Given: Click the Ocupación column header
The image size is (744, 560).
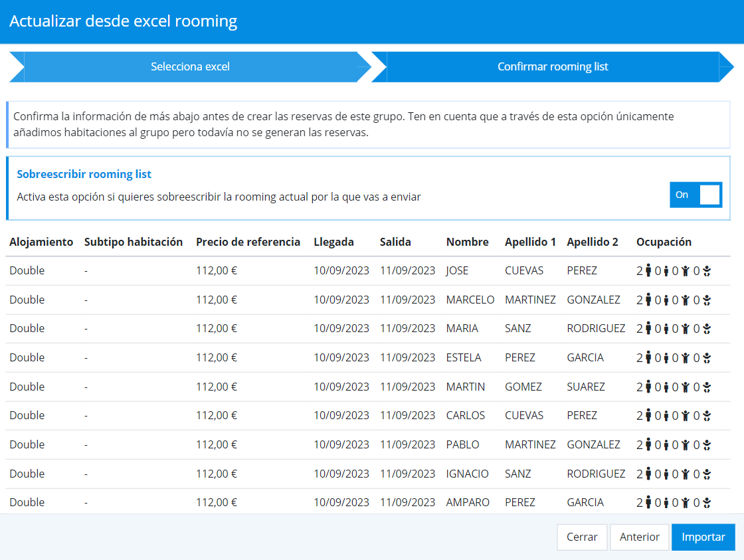Looking at the screenshot, I should click(664, 242).
